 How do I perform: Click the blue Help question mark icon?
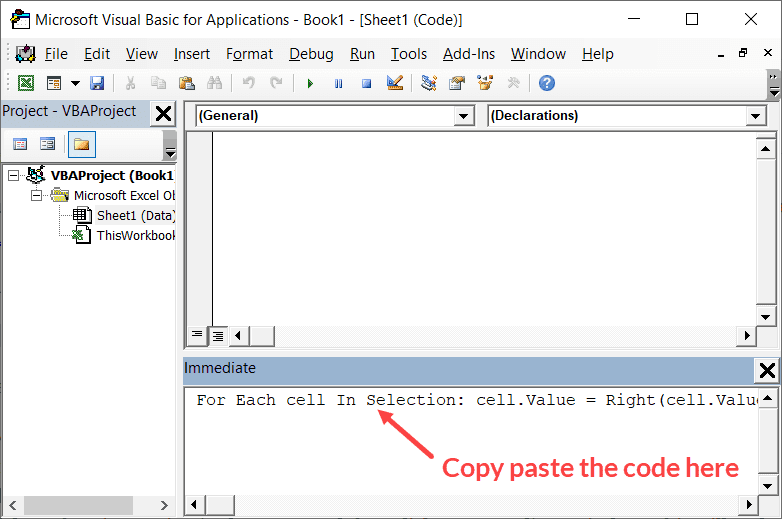(547, 83)
